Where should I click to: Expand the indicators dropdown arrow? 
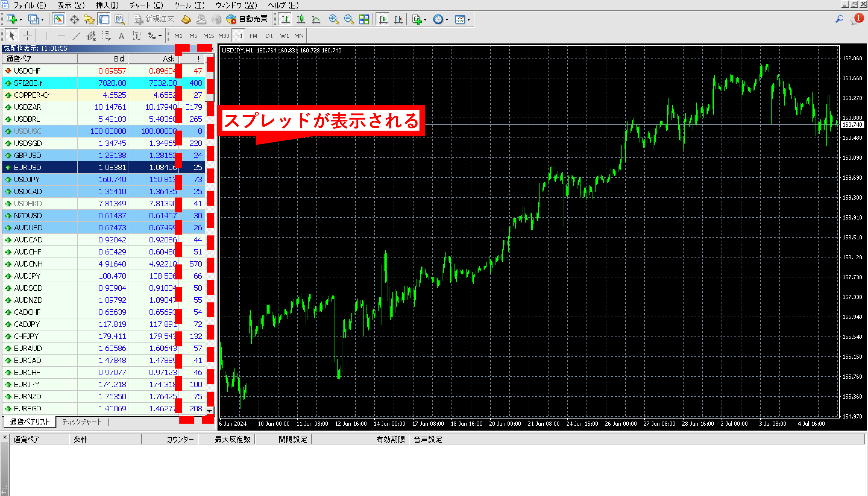point(425,20)
